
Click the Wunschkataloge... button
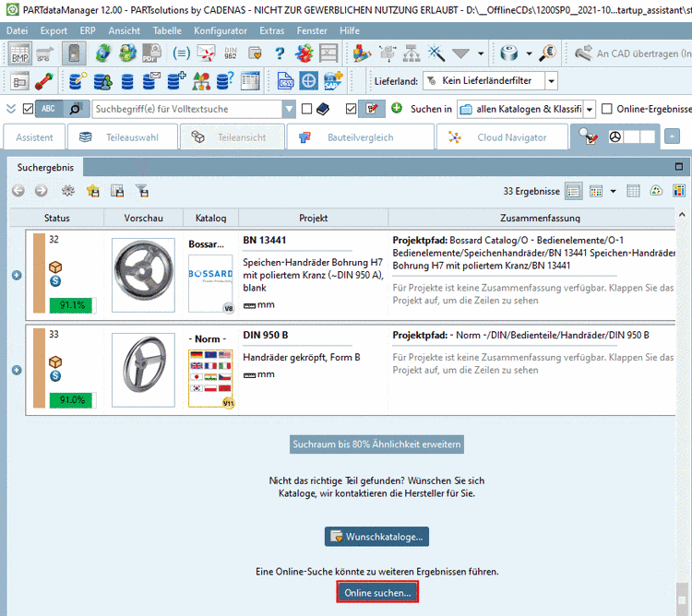click(376, 537)
